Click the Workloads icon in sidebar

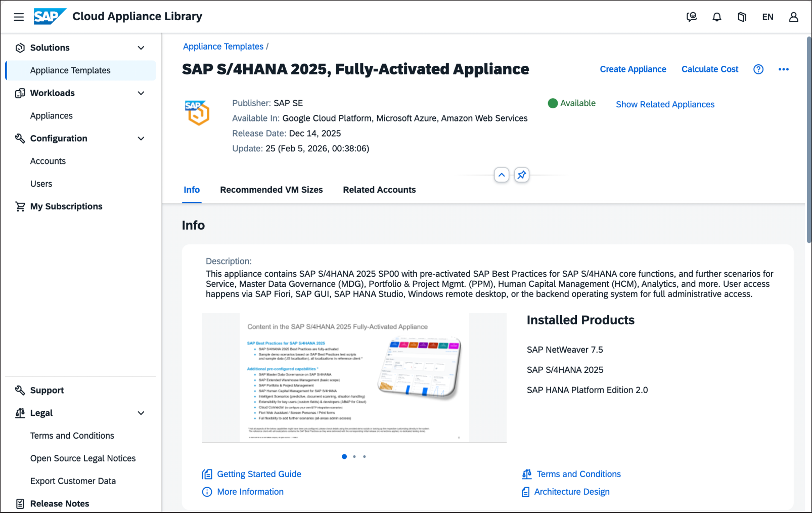click(x=20, y=93)
